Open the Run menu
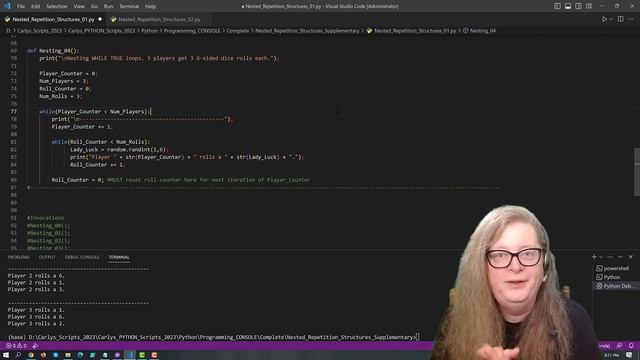The height and width of the screenshot is (360, 640). [x=108, y=7]
